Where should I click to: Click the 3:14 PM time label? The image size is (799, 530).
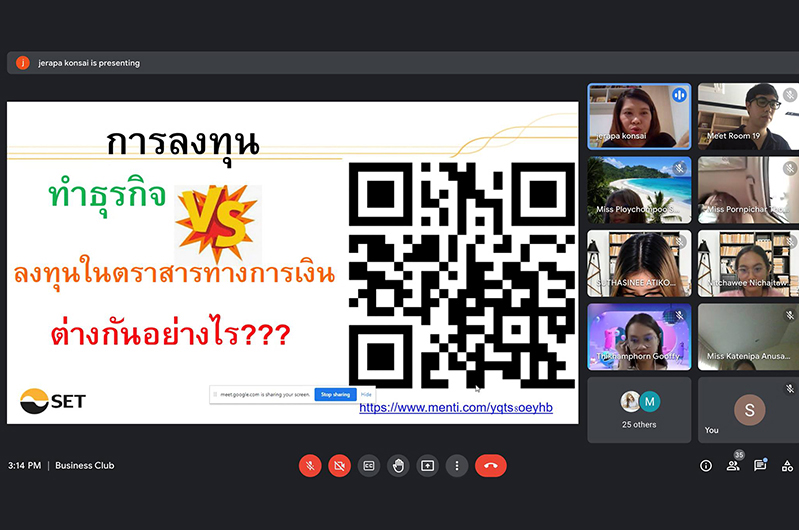pyautogui.click(x=24, y=465)
